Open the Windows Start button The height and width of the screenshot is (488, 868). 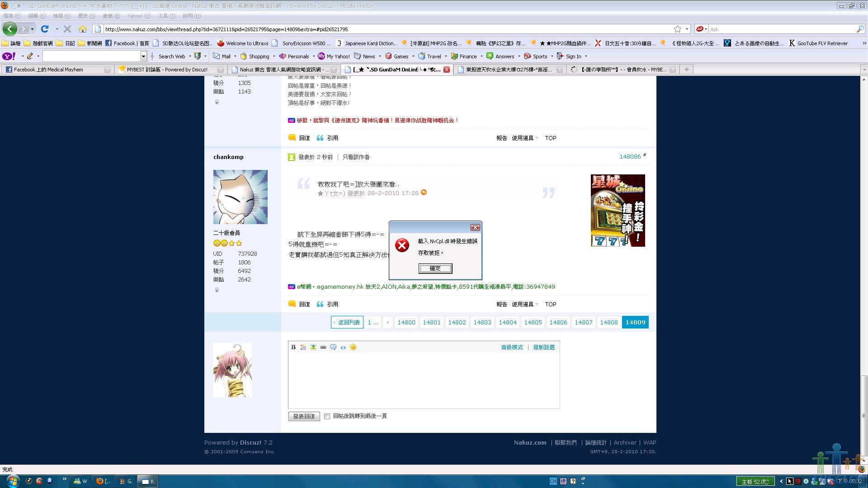click(x=12, y=481)
